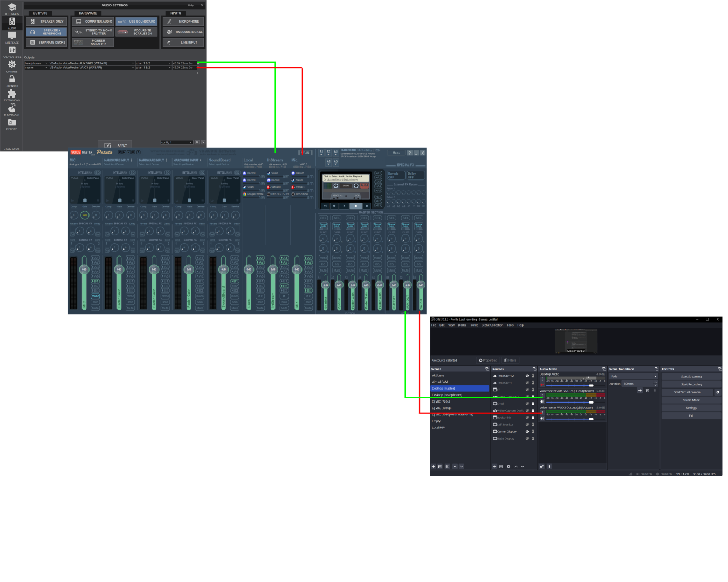Viewport: 728px width, 582px height.
Task: Select Microphone input option
Action: 183,22
